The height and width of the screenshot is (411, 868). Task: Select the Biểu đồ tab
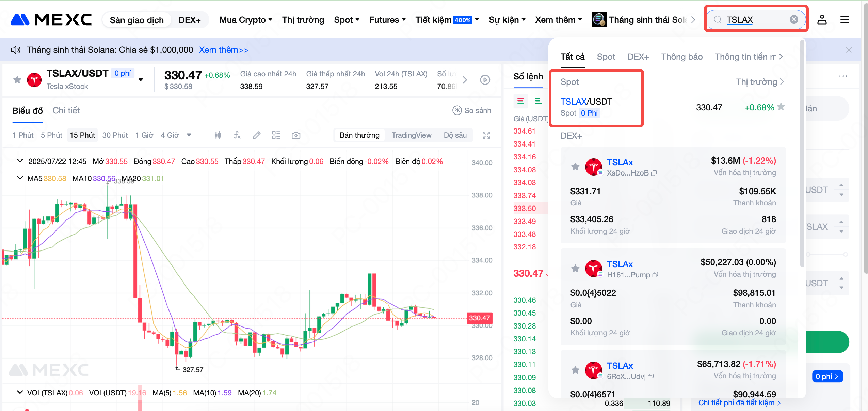pos(28,111)
